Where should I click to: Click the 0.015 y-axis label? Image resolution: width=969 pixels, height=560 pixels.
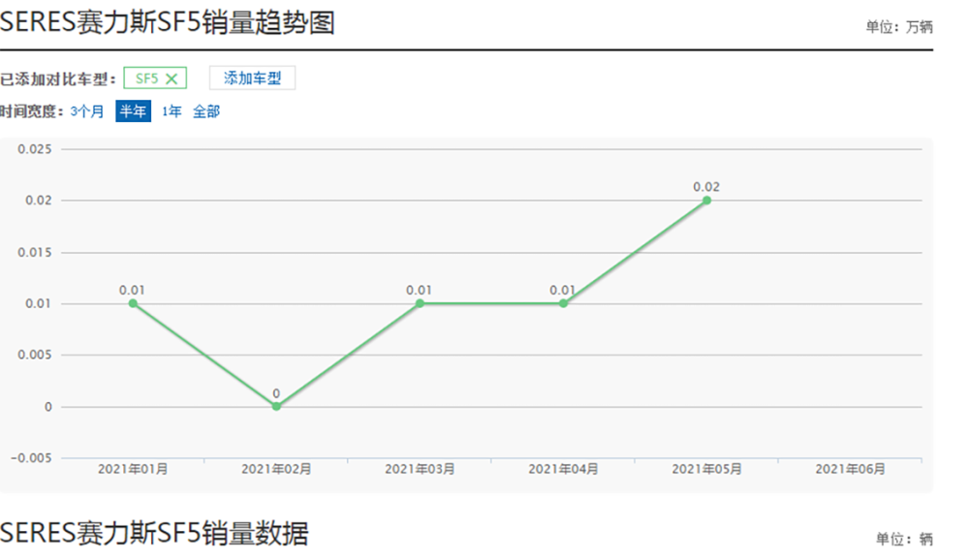click(x=35, y=252)
